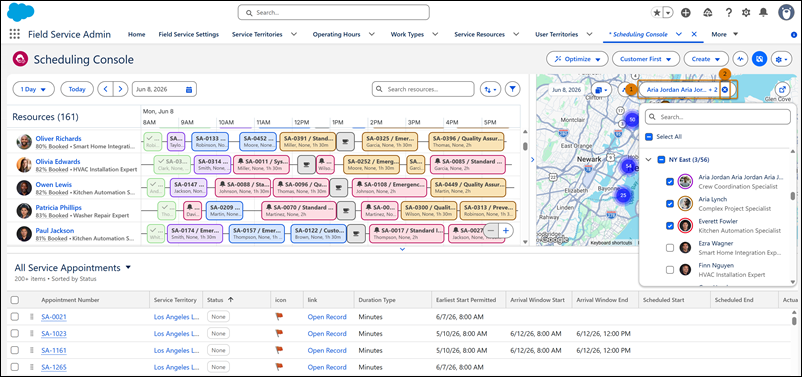Click the notifications bell icon
The width and height of the screenshot is (802, 377).
[x=763, y=12]
